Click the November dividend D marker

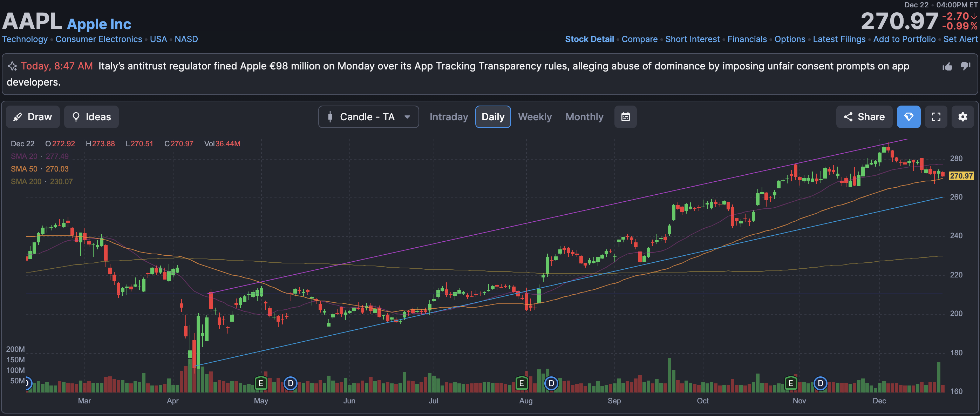pos(820,383)
